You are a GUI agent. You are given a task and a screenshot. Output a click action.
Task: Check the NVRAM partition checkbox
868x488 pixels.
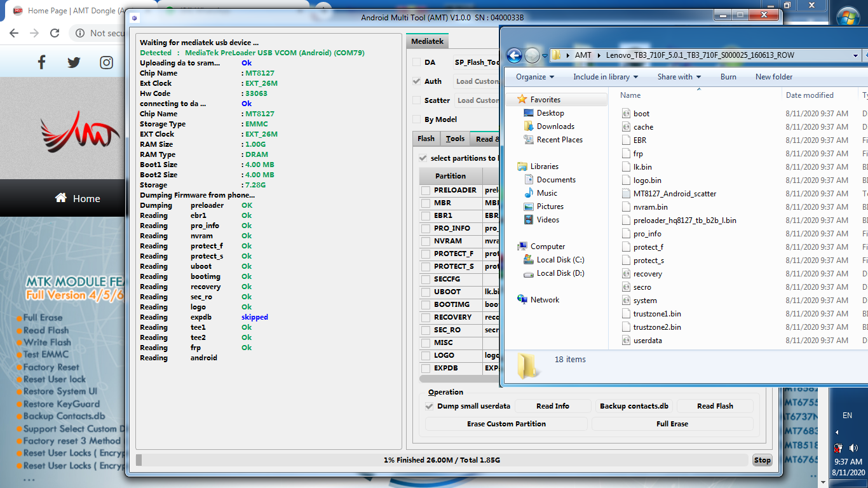[x=425, y=241]
